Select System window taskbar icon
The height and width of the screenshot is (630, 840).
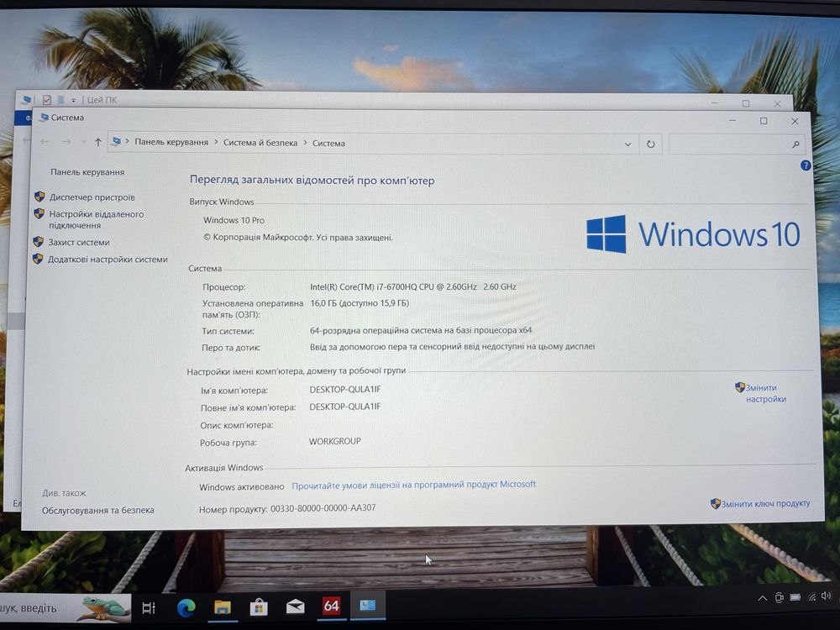point(368,606)
